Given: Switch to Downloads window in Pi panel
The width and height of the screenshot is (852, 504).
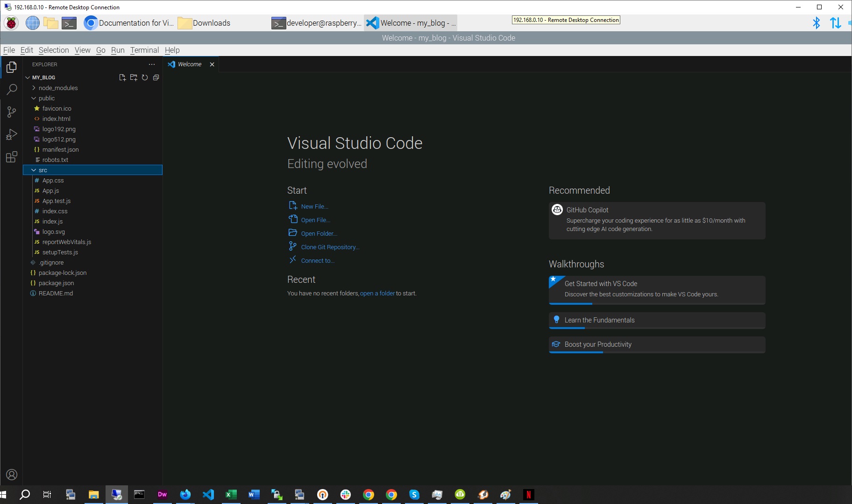Looking at the screenshot, I should tap(222, 23).
